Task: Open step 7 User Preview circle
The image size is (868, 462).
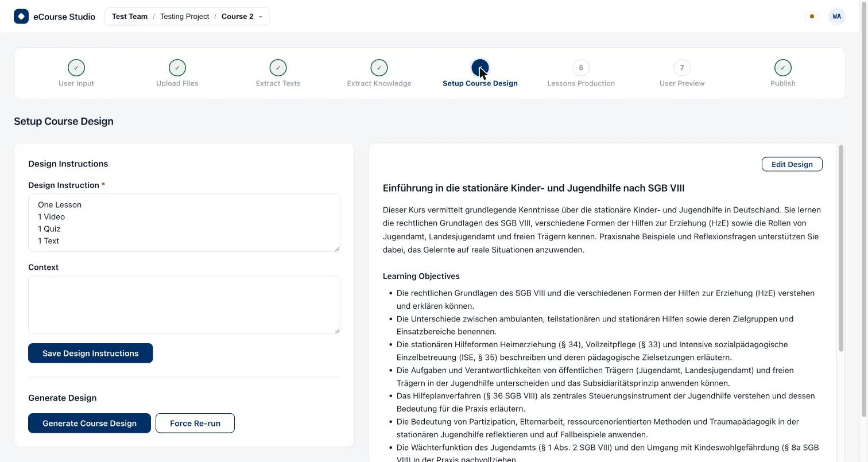Action: (x=682, y=68)
